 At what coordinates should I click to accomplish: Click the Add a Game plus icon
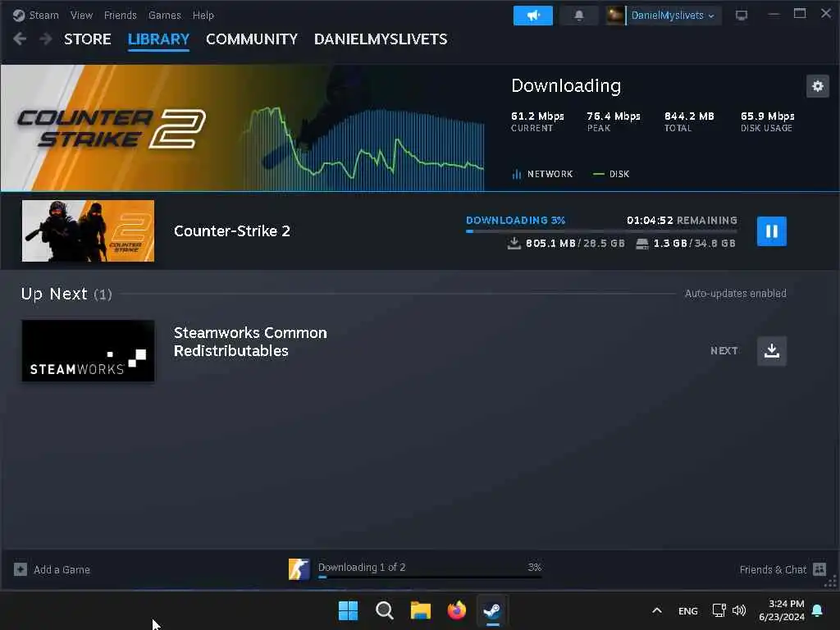coord(21,569)
